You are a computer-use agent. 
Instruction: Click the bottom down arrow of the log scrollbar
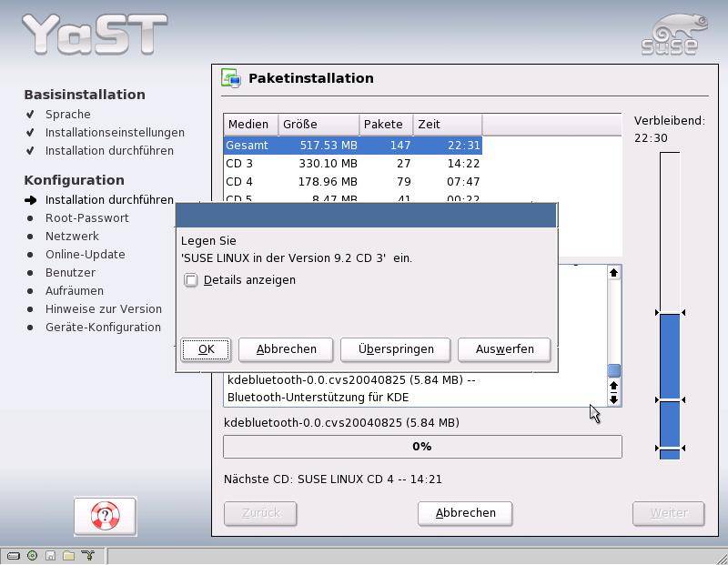(613, 399)
